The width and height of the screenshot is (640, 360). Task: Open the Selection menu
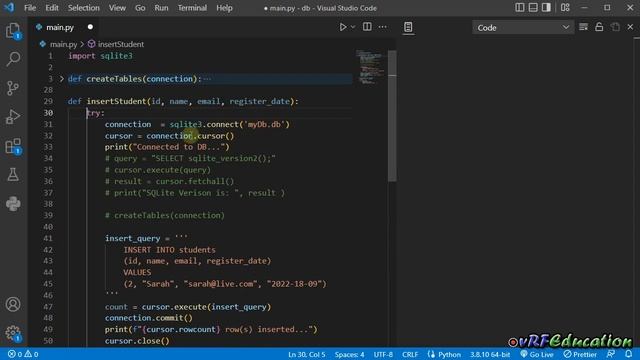click(84, 8)
